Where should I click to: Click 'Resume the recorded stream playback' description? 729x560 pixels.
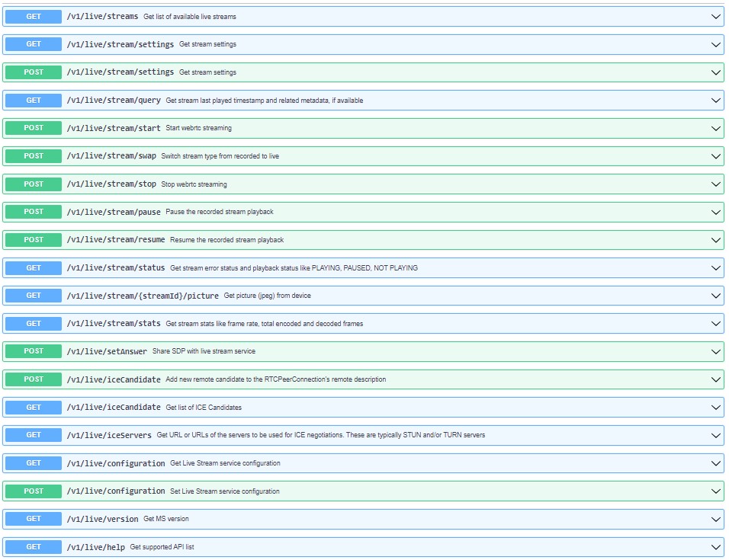[226, 240]
